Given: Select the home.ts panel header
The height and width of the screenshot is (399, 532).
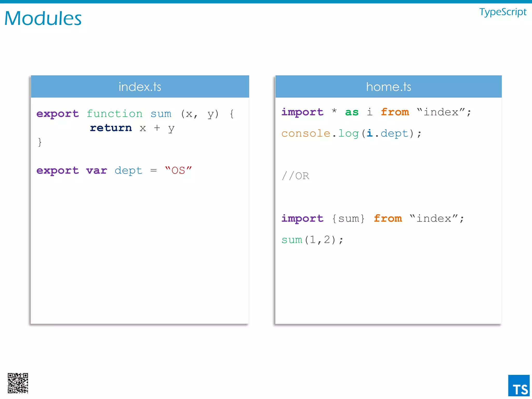Looking at the screenshot, I should (x=388, y=87).
